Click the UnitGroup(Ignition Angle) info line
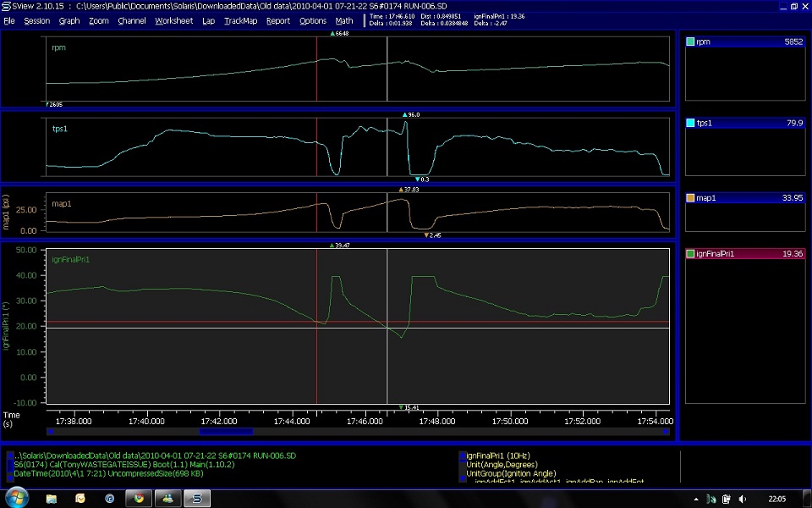This screenshot has height=508, width=812. coord(511,473)
